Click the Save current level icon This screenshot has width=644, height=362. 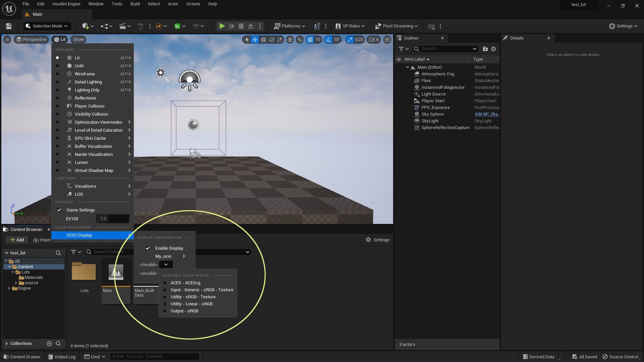point(9,26)
